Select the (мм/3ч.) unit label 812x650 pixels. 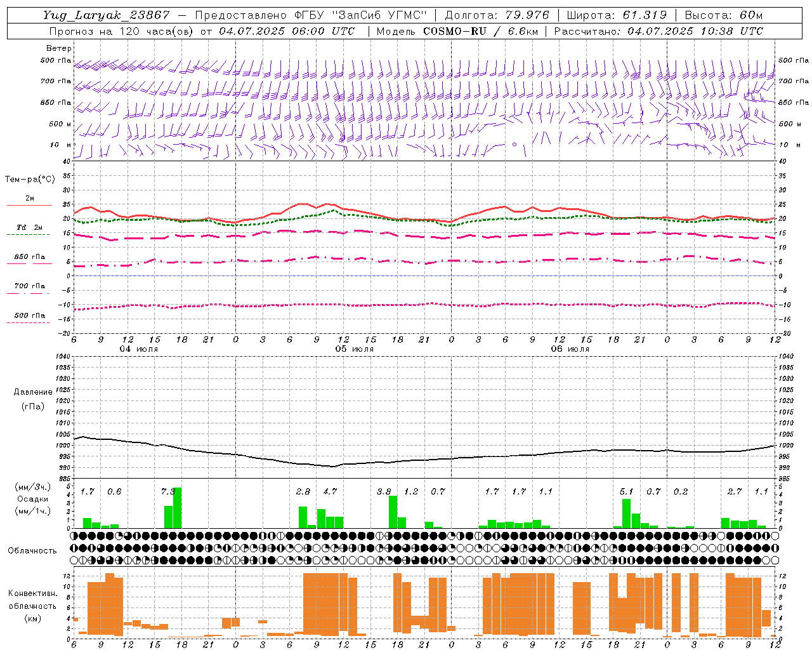coord(32,487)
